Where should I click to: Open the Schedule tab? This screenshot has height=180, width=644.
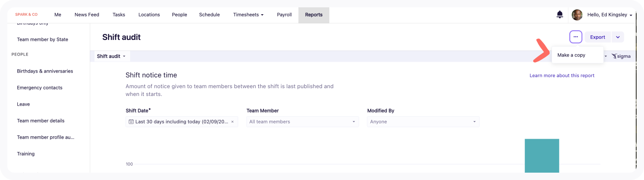209,15
